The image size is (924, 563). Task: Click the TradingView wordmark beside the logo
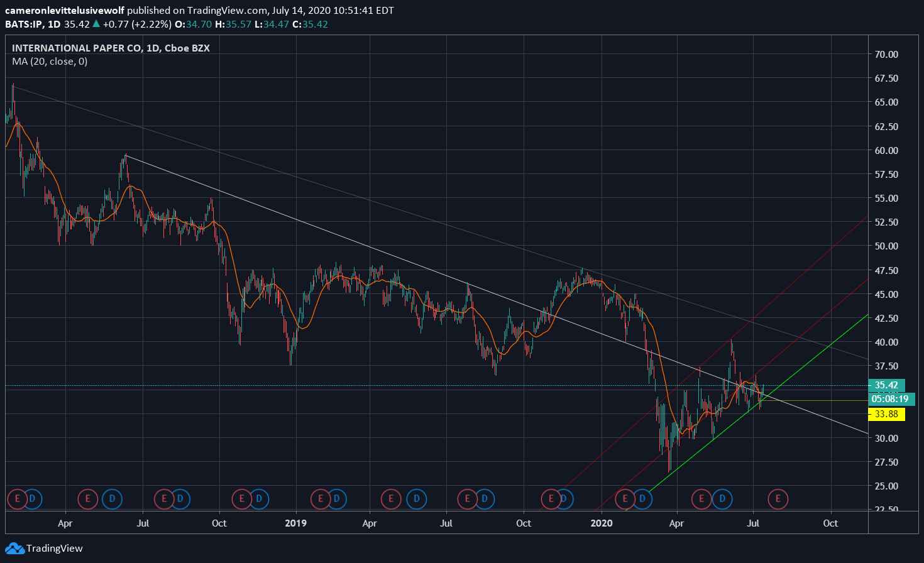click(x=55, y=549)
